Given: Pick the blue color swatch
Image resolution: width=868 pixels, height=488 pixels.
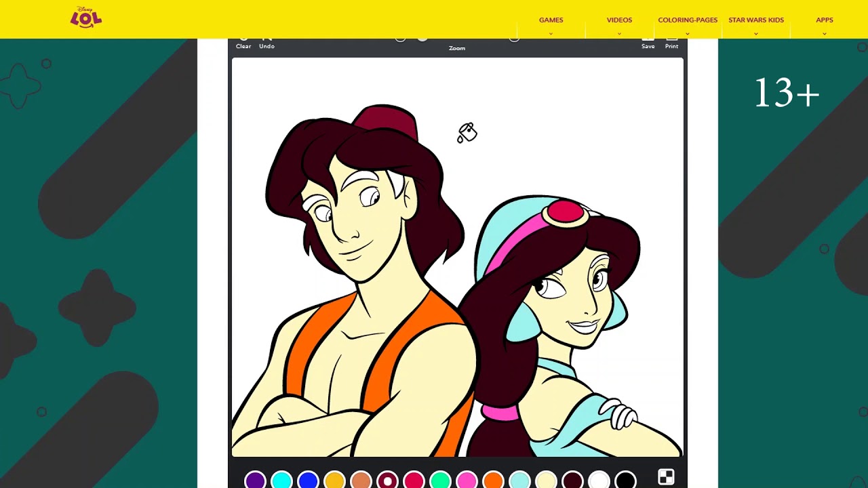Looking at the screenshot, I should (x=308, y=481).
